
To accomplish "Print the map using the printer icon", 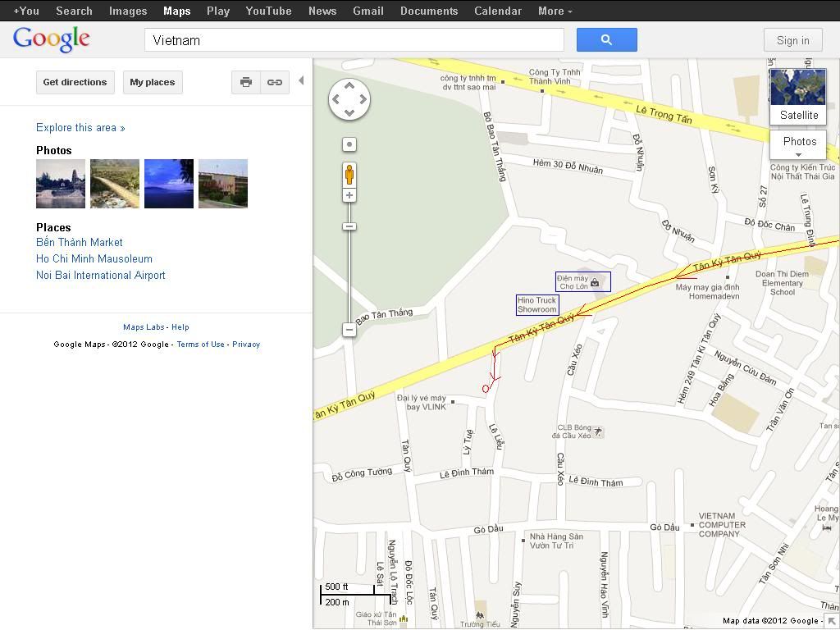I will pyautogui.click(x=246, y=83).
